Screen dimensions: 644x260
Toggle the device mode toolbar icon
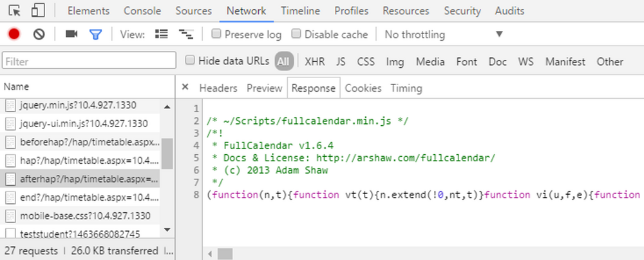(38, 11)
